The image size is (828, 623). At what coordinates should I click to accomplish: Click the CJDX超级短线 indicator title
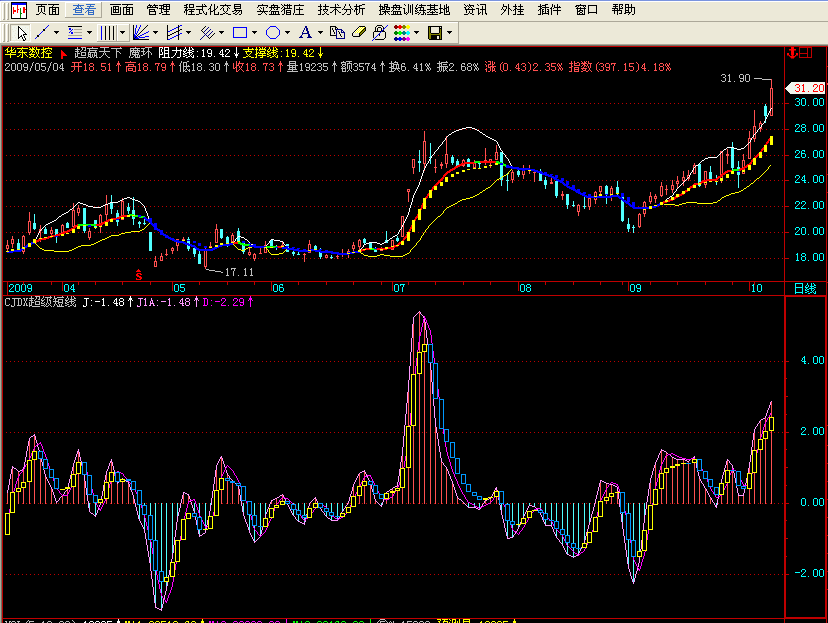[x=40, y=302]
